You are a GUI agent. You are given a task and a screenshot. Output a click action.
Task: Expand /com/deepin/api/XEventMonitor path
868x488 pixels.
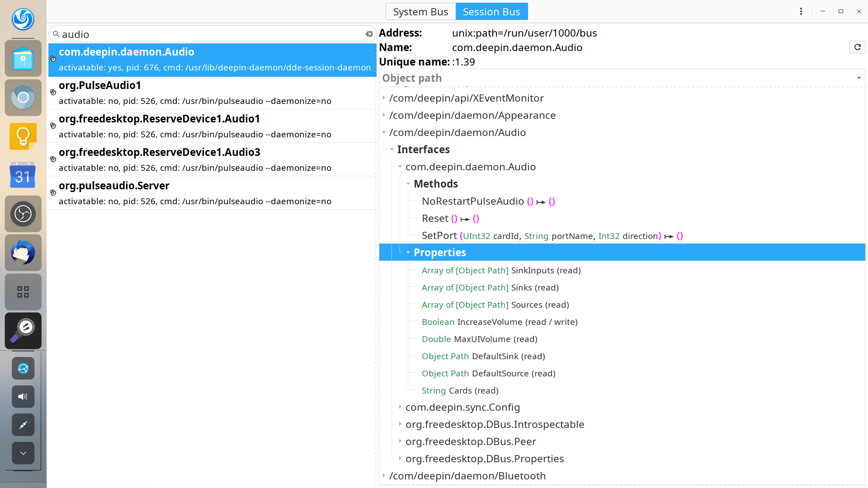pos(384,98)
